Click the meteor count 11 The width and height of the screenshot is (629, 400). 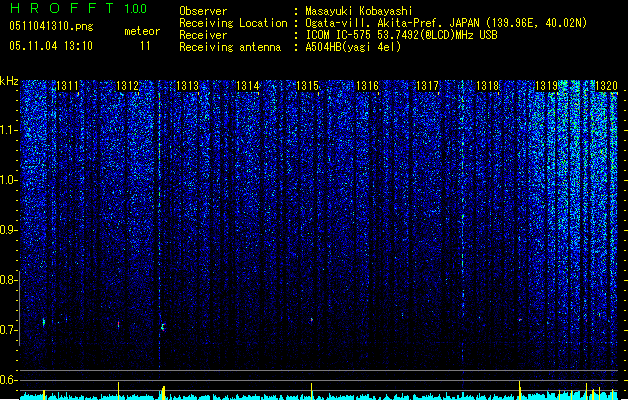145,46
